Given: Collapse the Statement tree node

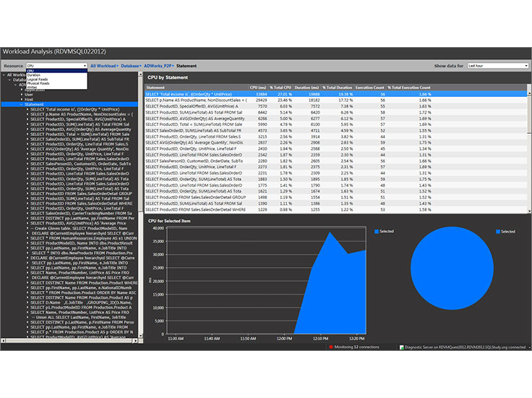Looking at the screenshot, I should [21, 104].
